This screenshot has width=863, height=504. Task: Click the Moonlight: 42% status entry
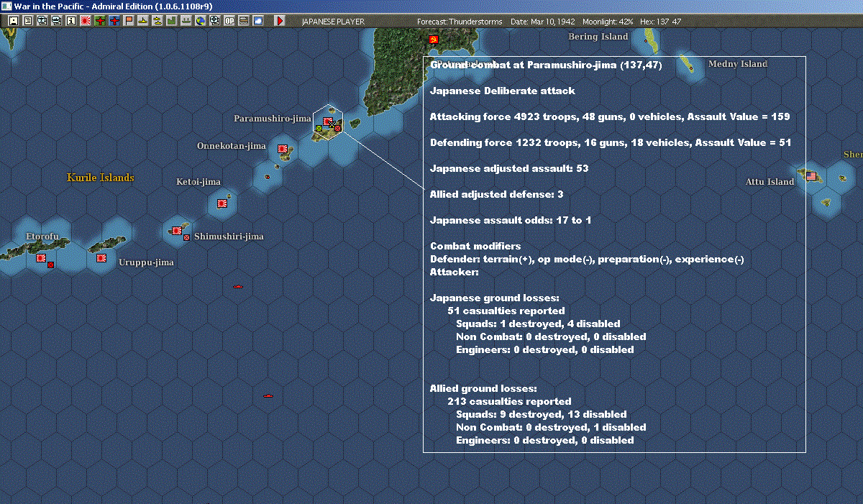606,22
